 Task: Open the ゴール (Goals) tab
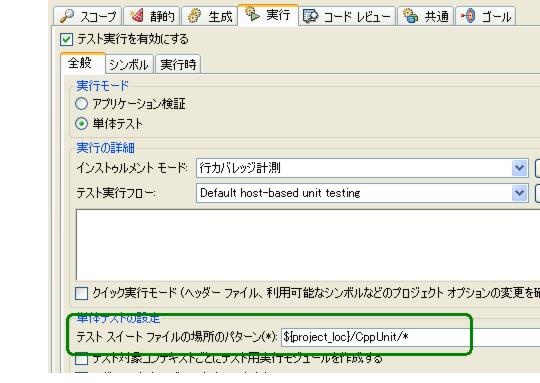coord(486,16)
